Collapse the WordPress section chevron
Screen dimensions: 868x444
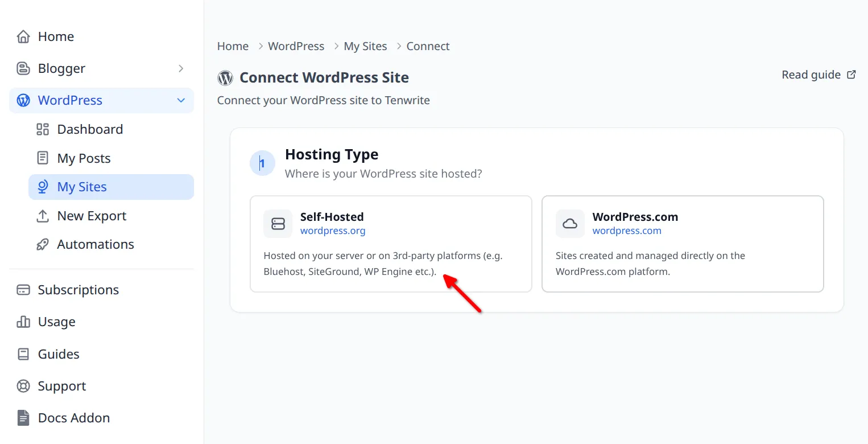181,100
